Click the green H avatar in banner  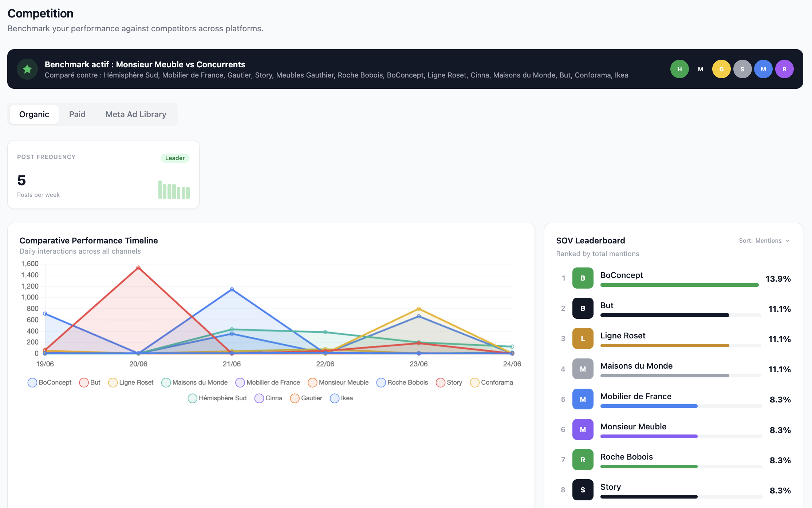[679, 69]
